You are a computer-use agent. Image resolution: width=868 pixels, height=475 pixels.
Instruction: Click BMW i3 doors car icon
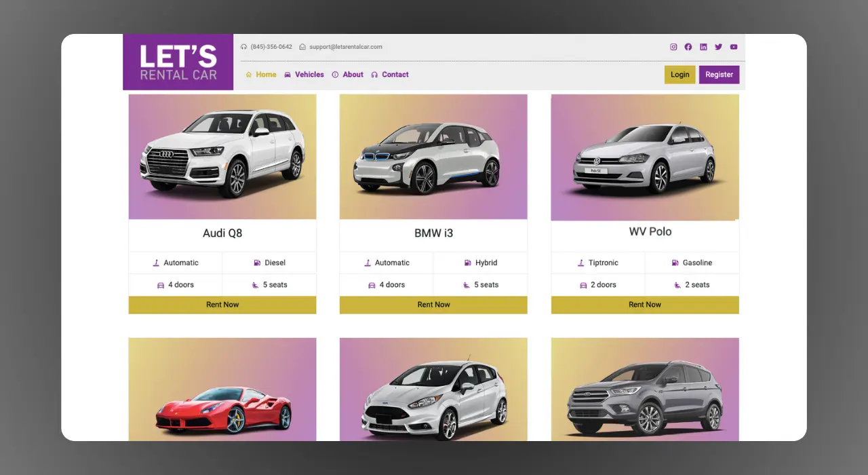point(372,285)
